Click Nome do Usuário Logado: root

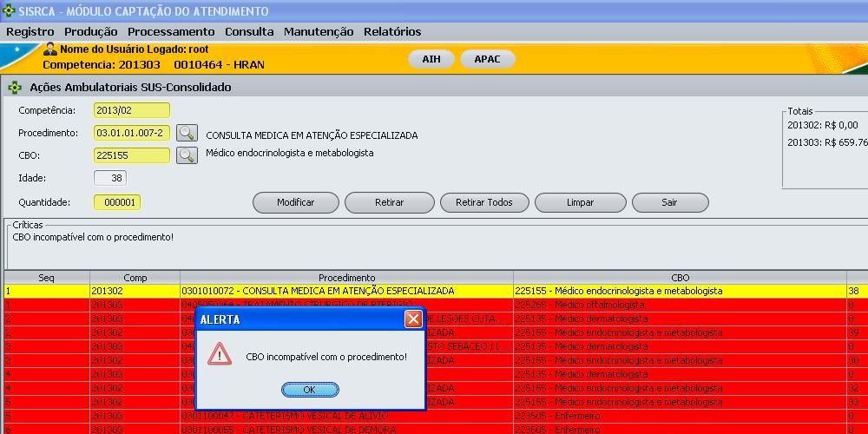pos(135,49)
